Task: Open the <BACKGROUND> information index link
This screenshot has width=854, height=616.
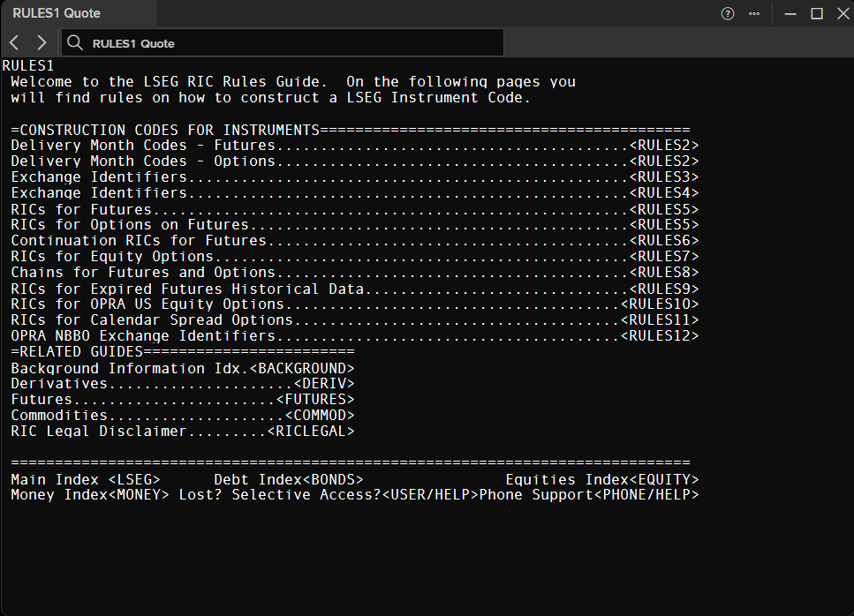Action: [x=302, y=368]
